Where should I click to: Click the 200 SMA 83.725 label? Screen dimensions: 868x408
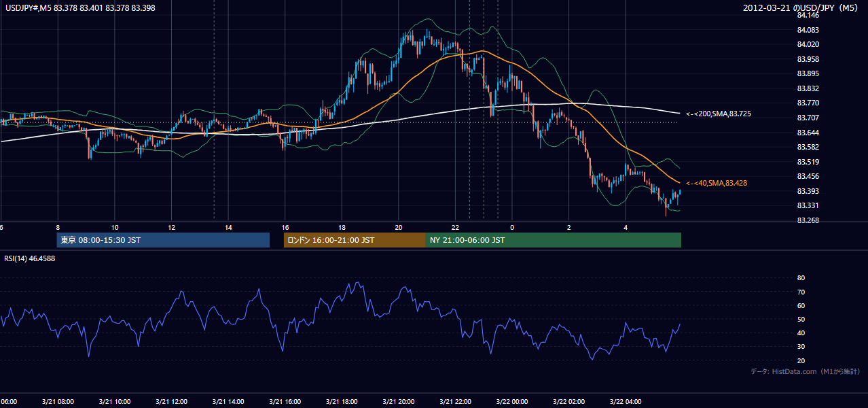pos(719,114)
